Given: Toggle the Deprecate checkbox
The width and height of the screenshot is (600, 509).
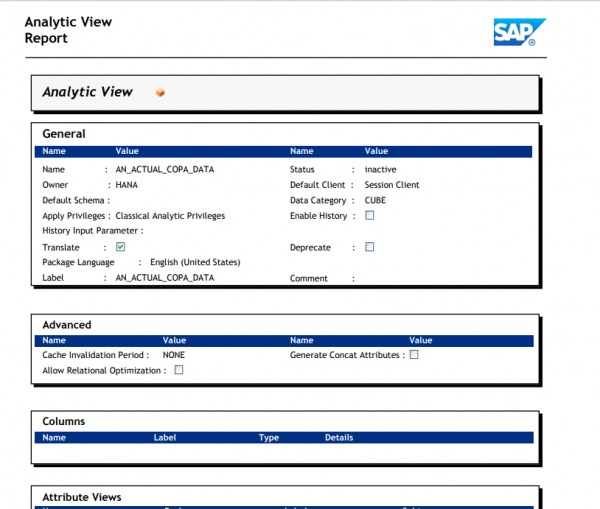Looking at the screenshot, I should point(369,246).
